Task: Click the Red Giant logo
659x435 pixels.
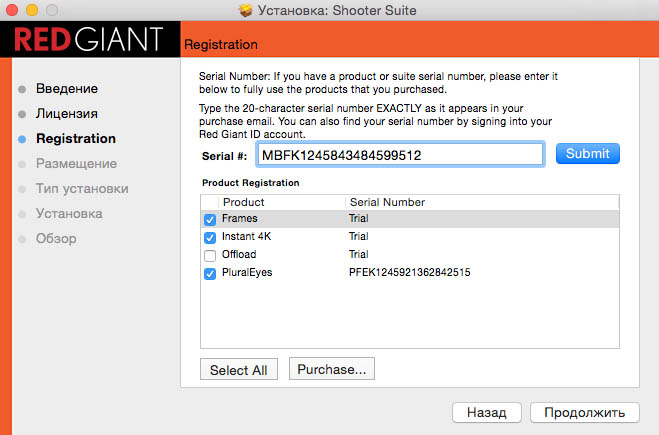Action: click(89, 40)
